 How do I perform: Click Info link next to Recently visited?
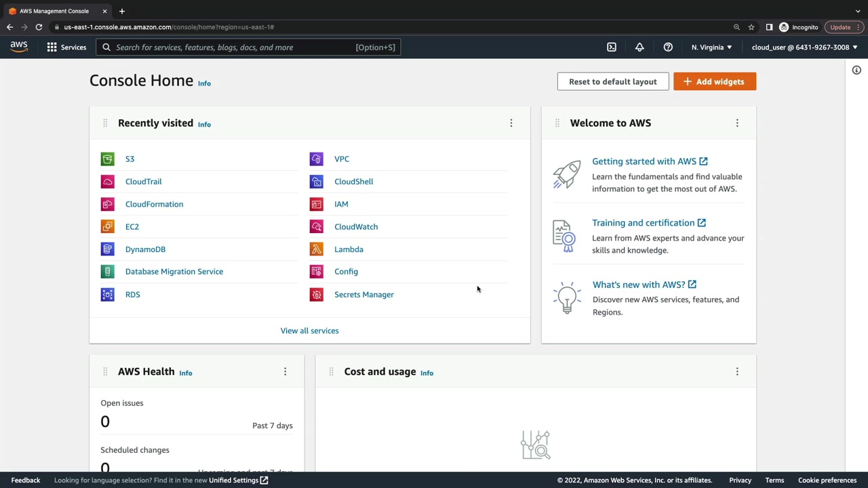[204, 125]
